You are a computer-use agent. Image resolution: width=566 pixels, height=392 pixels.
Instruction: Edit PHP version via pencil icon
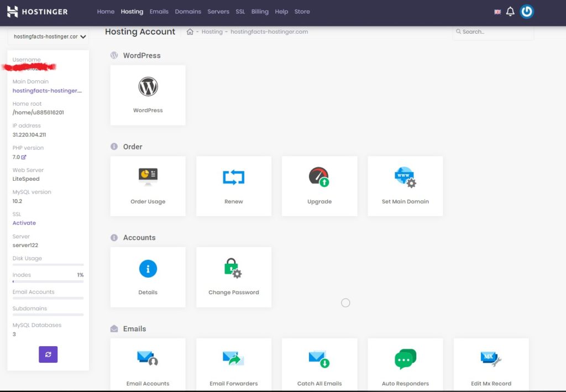[24, 157]
